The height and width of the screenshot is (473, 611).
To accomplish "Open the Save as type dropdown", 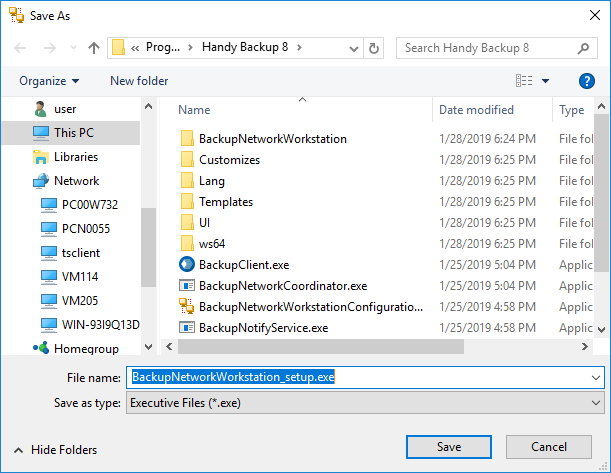I will point(365,403).
